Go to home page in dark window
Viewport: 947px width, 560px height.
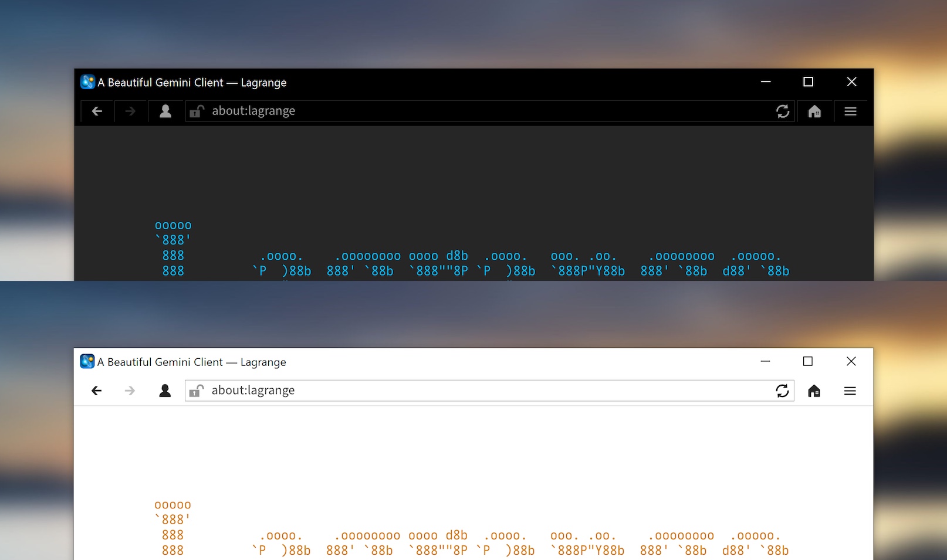coord(814,111)
